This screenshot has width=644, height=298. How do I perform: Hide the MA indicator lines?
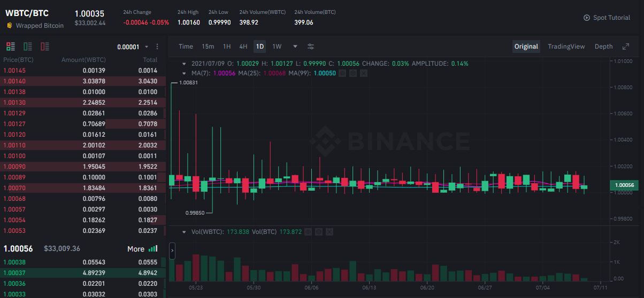342,73
